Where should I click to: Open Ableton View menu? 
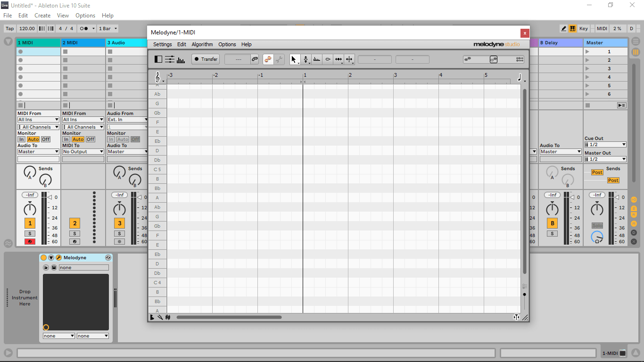click(63, 16)
